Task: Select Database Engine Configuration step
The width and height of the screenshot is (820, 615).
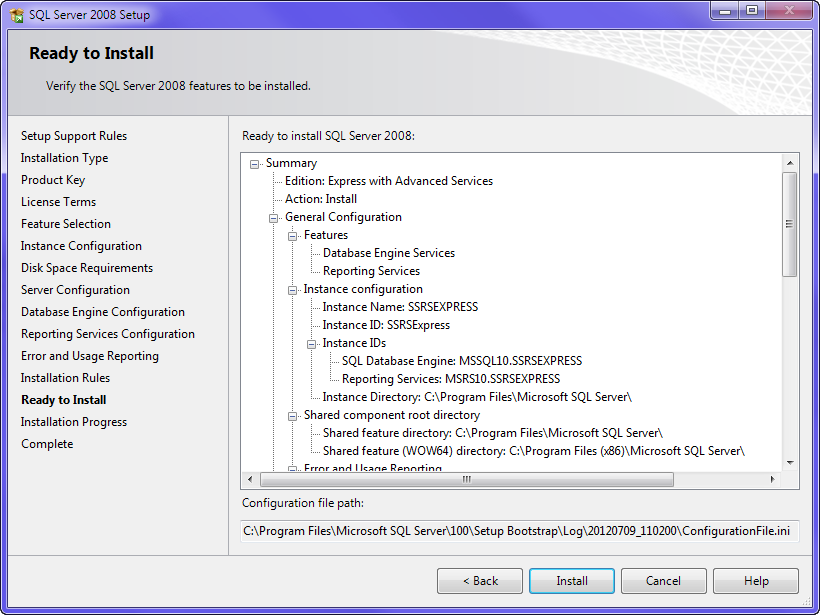Action: tap(102, 312)
